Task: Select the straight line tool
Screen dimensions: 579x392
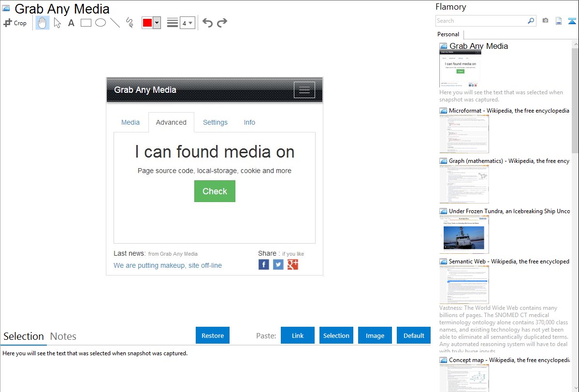Action: [115, 23]
